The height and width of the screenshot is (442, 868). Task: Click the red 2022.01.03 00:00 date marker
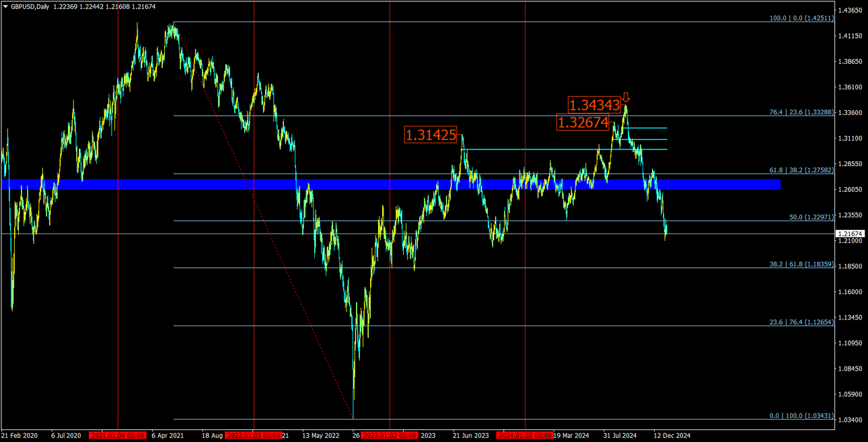(x=253, y=436)
